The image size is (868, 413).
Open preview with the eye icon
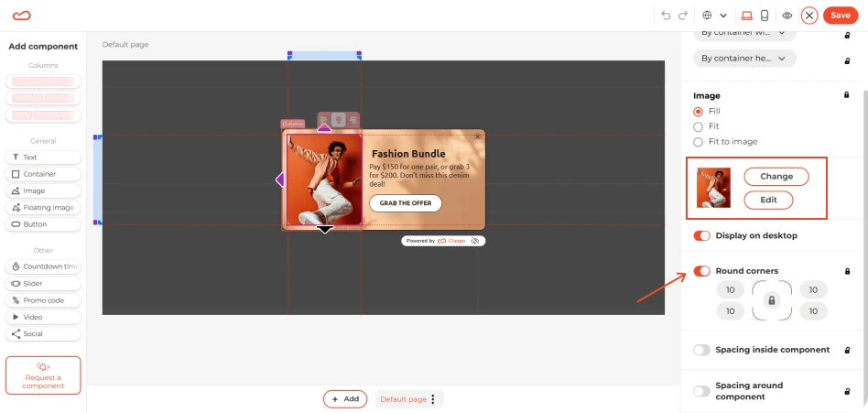[787, 16]
